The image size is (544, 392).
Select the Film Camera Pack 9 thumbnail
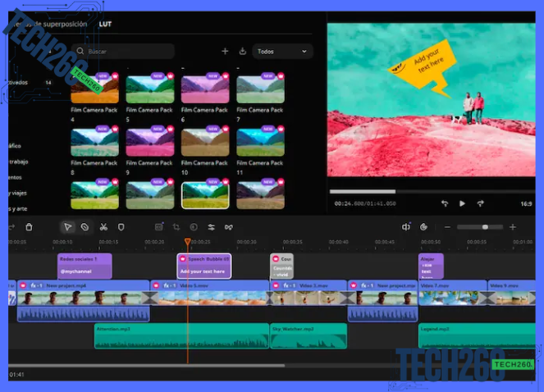coord(150,142)
